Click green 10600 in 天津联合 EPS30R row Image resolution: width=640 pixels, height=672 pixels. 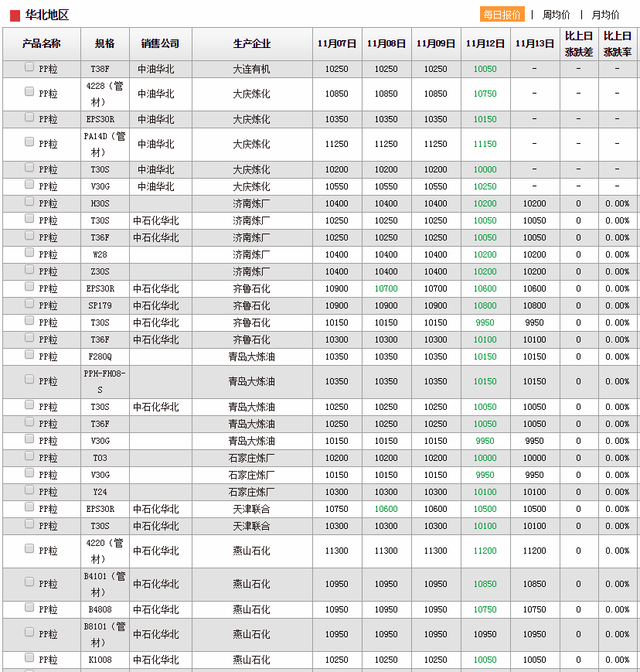pyautogui.click(x=386, y=509)
